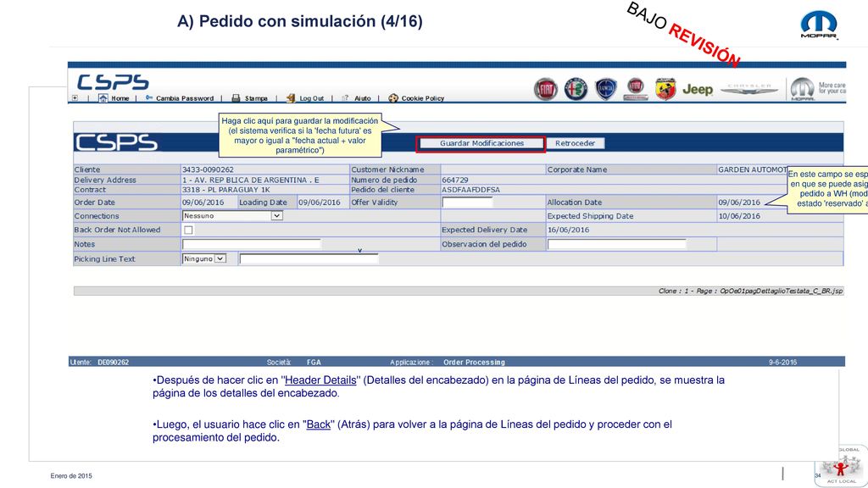Click the Notes input field
868x488 pixels.
(251, 244)
